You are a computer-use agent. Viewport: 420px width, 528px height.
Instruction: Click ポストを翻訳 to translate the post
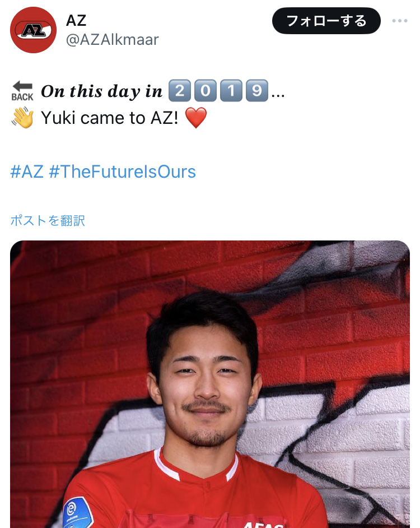click(48, 221)
